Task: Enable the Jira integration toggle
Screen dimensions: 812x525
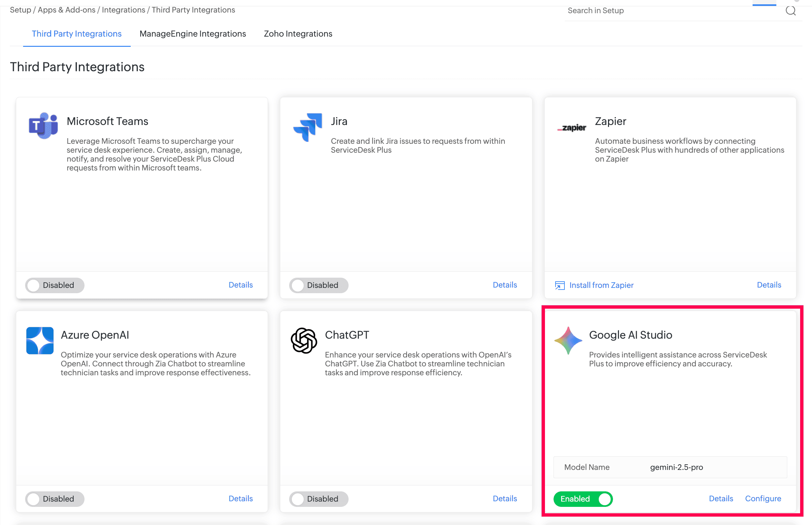Action: point(319,285)
